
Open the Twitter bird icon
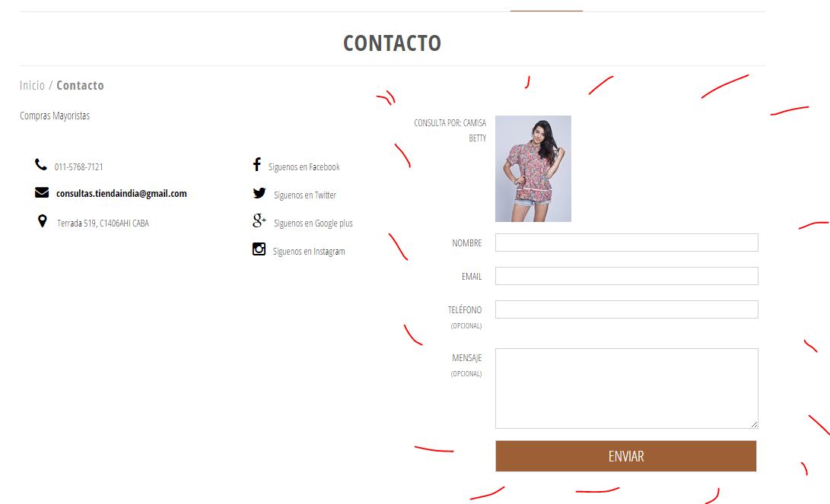[x=259, y=193]
